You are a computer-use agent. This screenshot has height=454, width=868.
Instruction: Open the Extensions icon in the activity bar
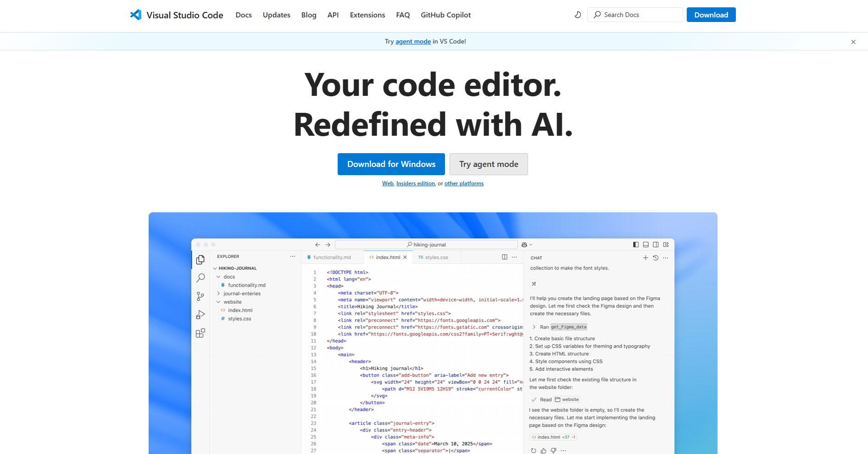click(200, 333)
